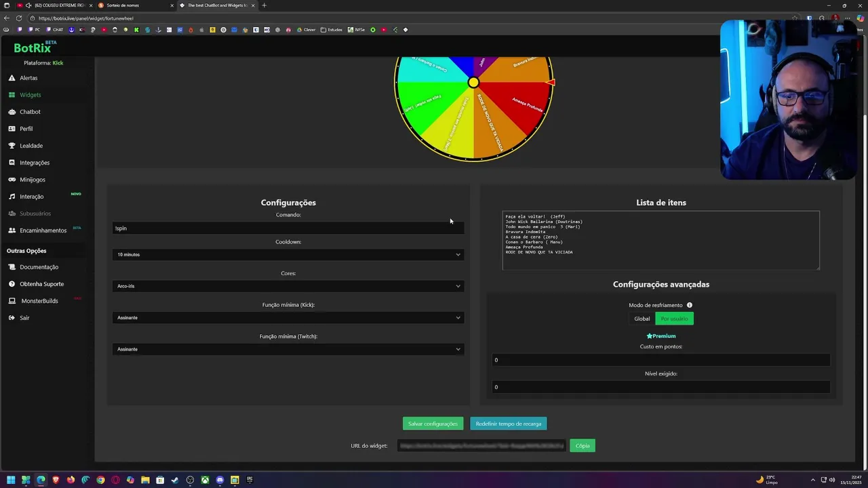Click the Perfil card icon

(x=12, y=129)
